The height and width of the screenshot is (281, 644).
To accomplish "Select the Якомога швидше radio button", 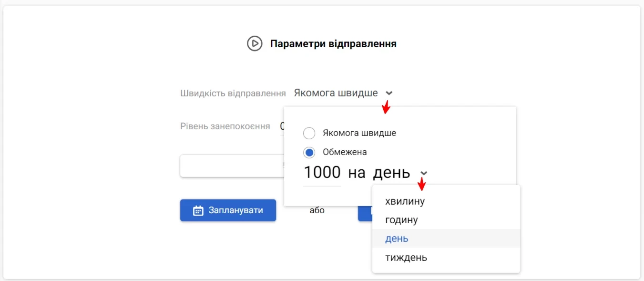I will [x=309, y=133].
